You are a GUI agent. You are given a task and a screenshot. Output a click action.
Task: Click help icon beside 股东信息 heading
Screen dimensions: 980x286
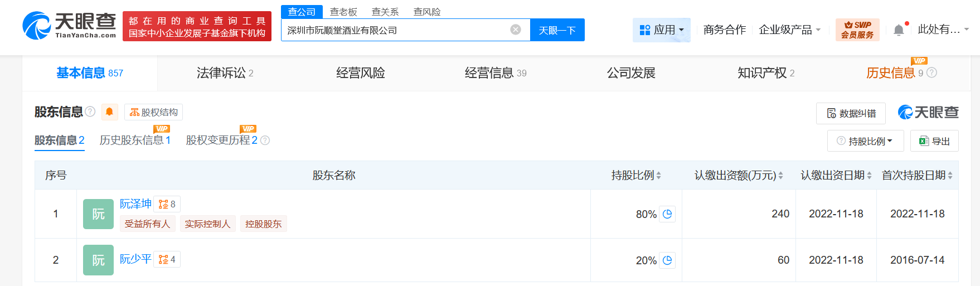pyautogui.click(x=90, y=112)
